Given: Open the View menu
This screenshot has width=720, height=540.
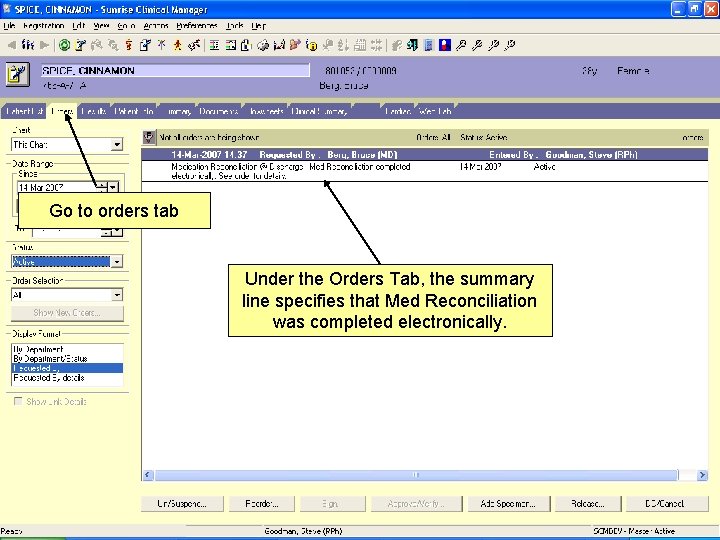Looking at the screenshot, I should pyautogui.click(x=101, y=26).
